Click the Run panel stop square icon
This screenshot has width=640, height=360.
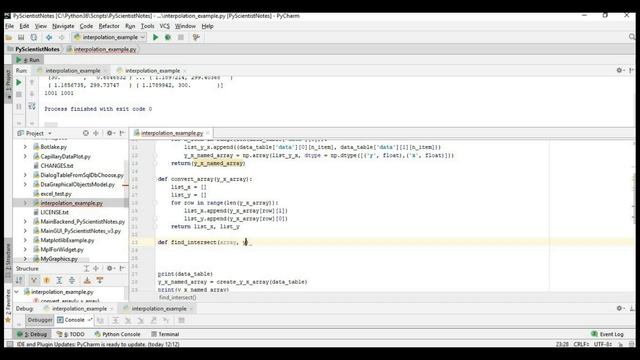click(19, 94)
